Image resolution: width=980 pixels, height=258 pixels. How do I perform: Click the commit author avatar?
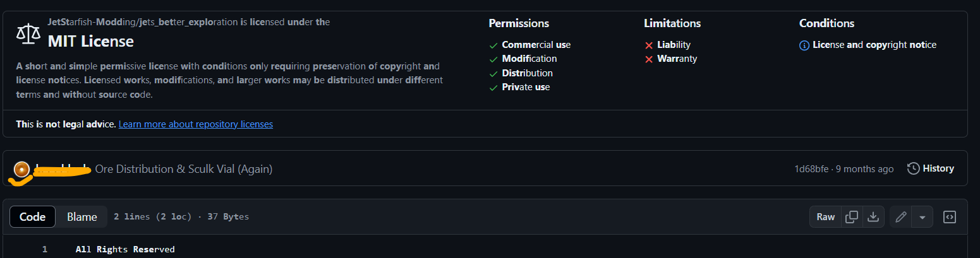click(x=22, y=169)
